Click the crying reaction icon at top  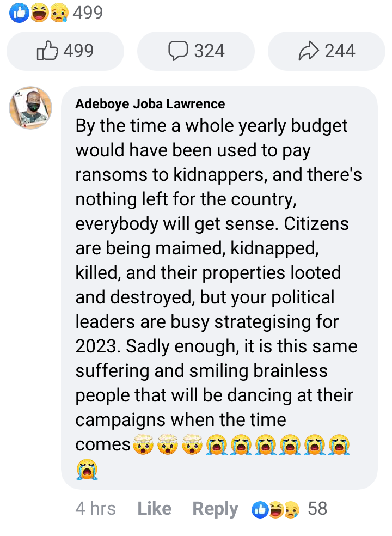click(59, 14)
